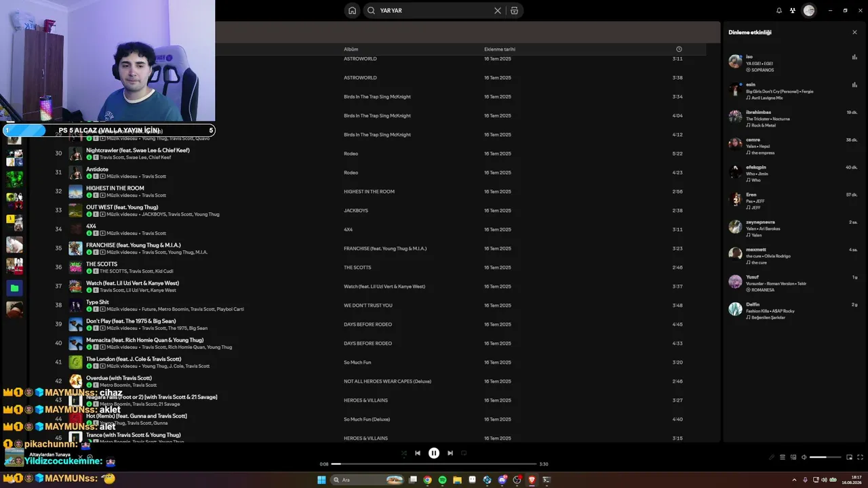Open the green folder in Spotify's library sidebar
Image resolution: width=868 pixels, height=488 pixels.
(14, 288)
